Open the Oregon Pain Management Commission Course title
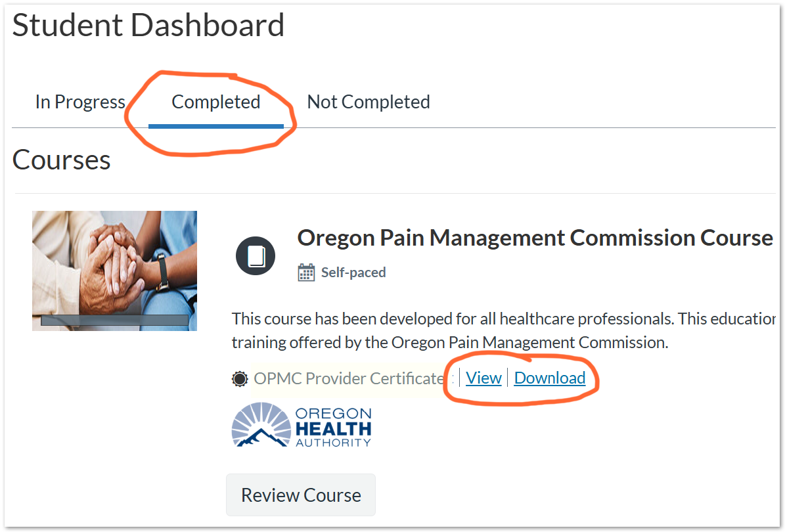This screenshot has width=785, height=532. [x=535, y=237]
